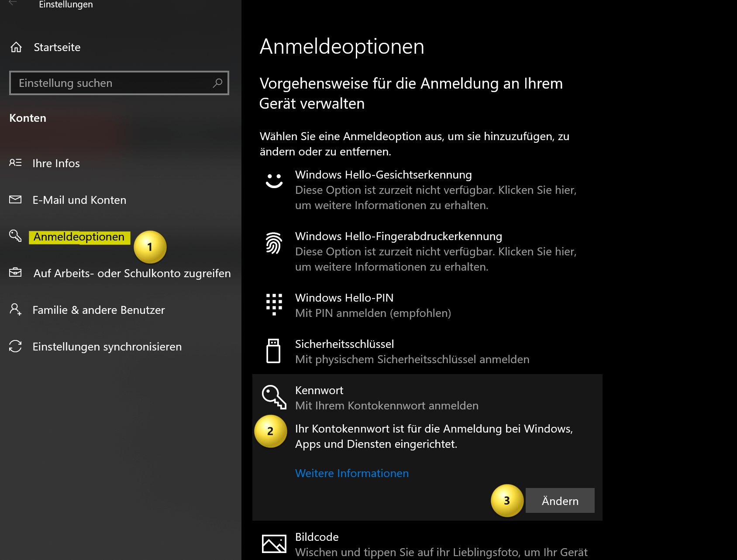Click the USB Sicherheitsschlüssel icon
Viewport: 737px width, 560px height.
pos(273,351)
